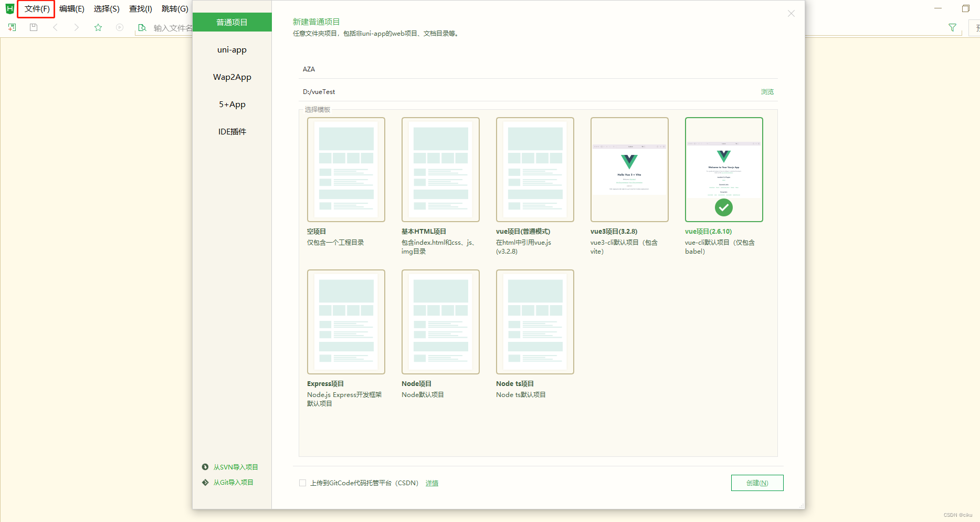
Task: Click the '仅包含一个工程目录' description text
Action: [335, 242]
